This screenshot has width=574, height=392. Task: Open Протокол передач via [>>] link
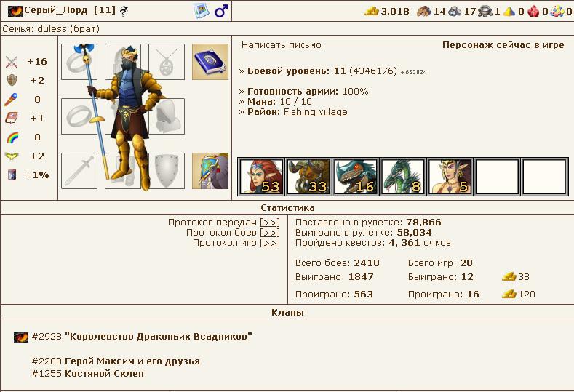pyautogui.click(x=270, y=223)
